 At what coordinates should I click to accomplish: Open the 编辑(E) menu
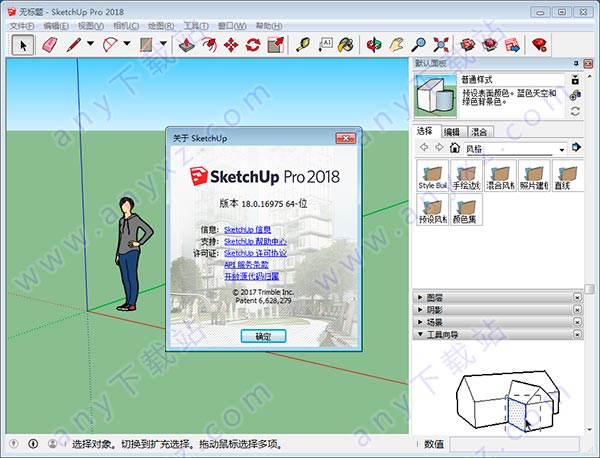56,26
